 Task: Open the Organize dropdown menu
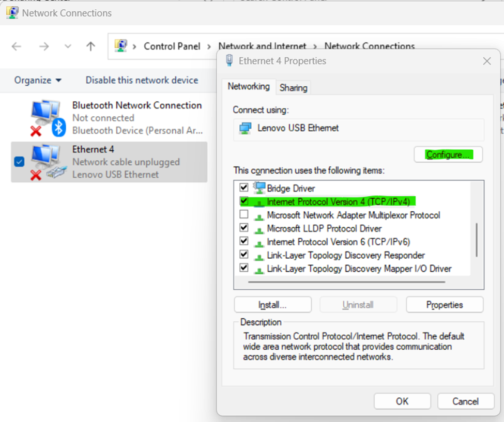pos(38,80)
